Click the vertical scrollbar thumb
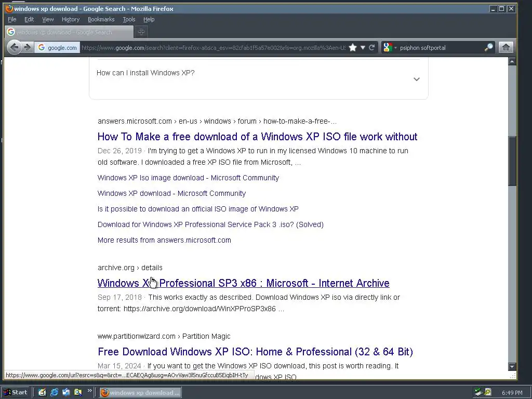This screenshot has height=399, width=532. point(512,161)
